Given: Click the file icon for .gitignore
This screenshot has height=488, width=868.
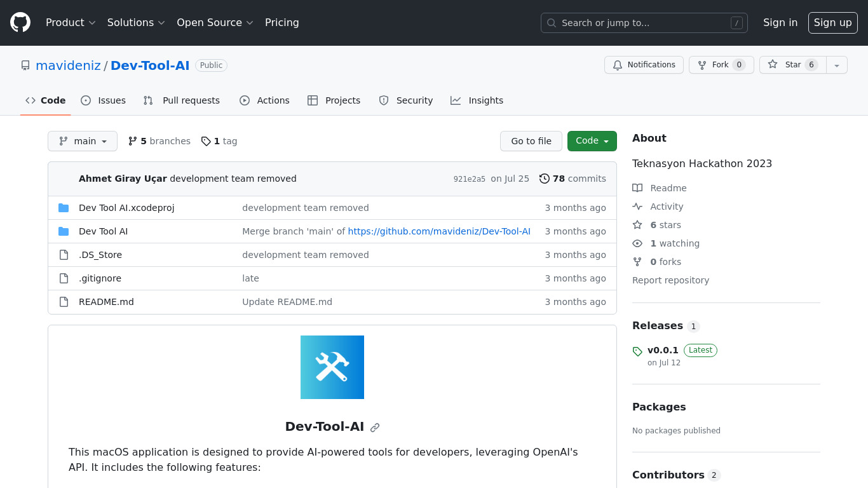Looking at the screenshot, I should pos(64,278).
